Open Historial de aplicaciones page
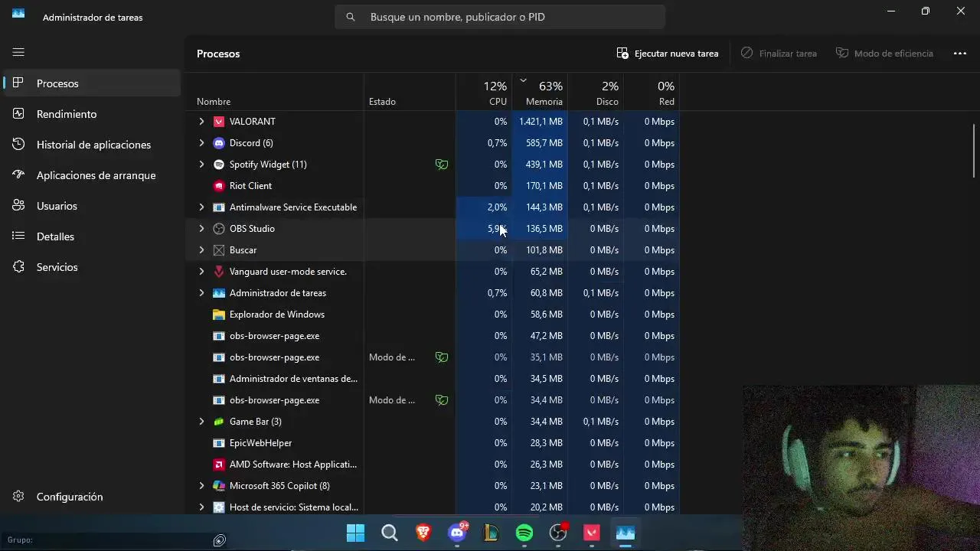 coord(92,145)
